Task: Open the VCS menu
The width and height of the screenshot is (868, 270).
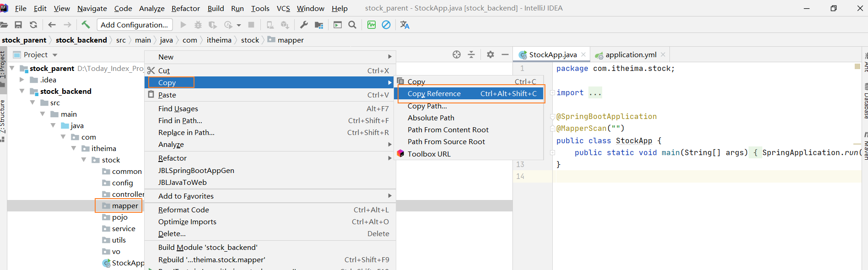Action: point(283,8)
